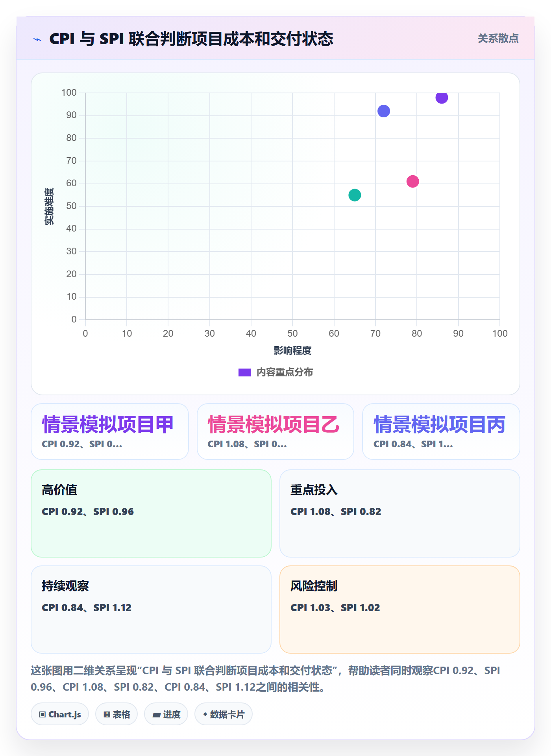This screenshot has width=551, height=756.
Task: Select the blue-indigo scatter point
Action: [x=384, y=111]
